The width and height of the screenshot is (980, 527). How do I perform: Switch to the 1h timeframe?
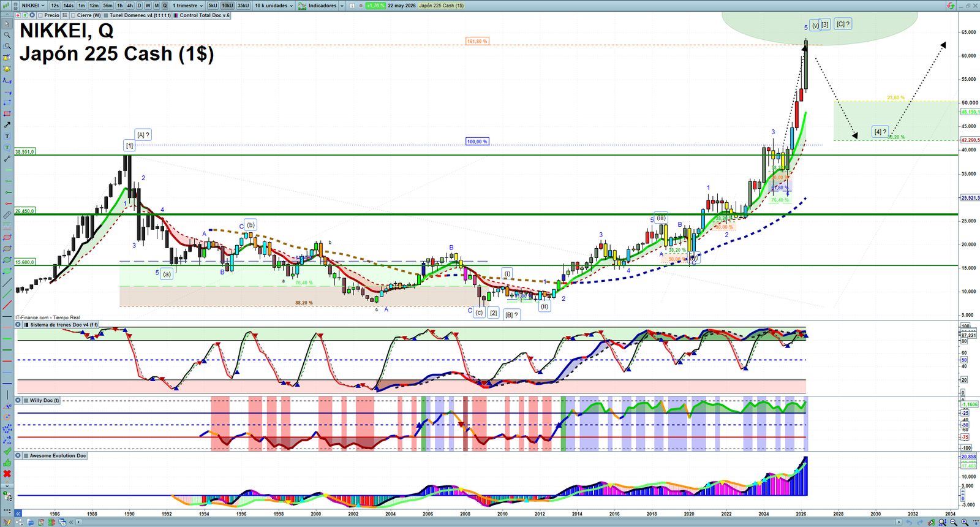coord(120,6)
